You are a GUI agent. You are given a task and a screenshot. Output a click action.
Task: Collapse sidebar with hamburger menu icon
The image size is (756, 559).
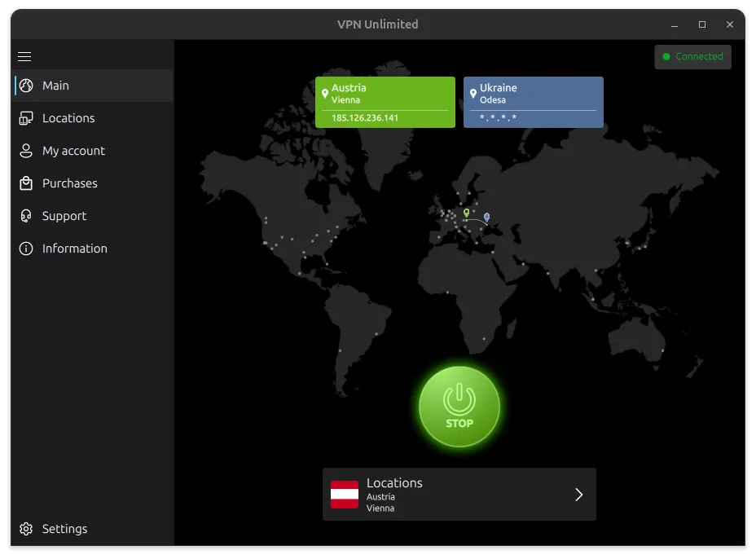[x=24, y=56]
